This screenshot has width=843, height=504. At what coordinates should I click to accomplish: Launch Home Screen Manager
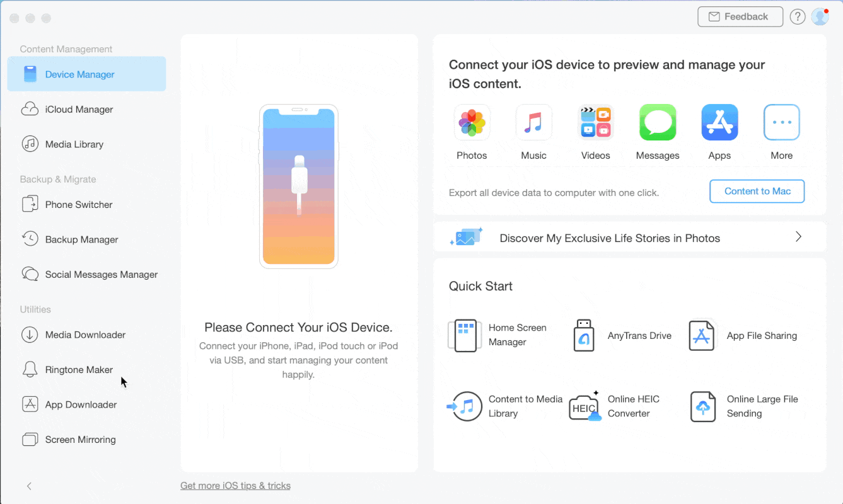[x=498, y=335]
